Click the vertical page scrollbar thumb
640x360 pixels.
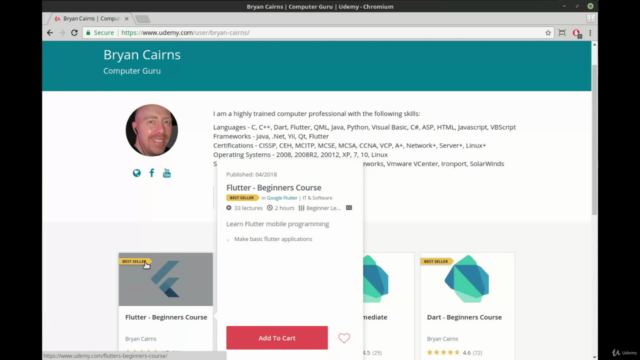point(594,139)
